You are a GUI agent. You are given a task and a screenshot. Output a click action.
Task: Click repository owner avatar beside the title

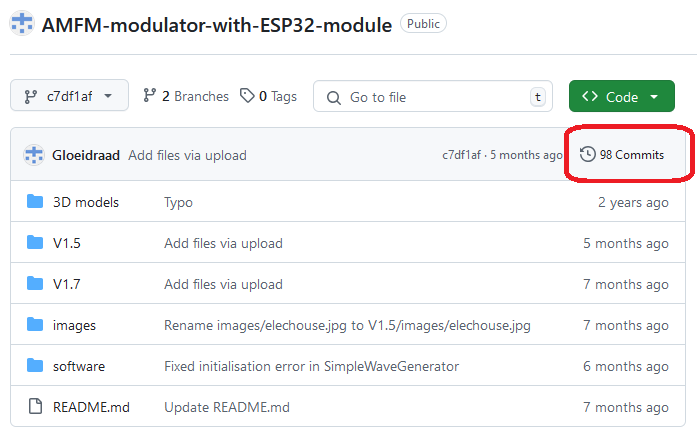click(22, 23)
